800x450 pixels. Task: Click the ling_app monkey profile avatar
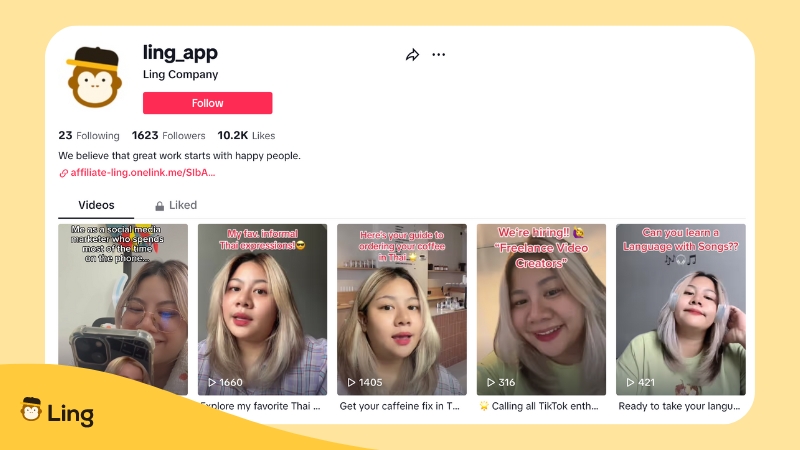pos(94,77)
